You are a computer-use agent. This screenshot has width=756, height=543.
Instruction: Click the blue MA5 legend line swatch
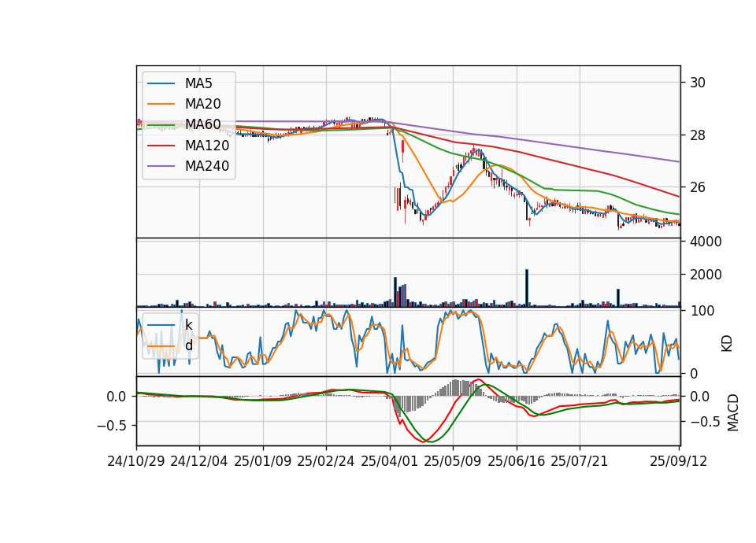point(161,83)
